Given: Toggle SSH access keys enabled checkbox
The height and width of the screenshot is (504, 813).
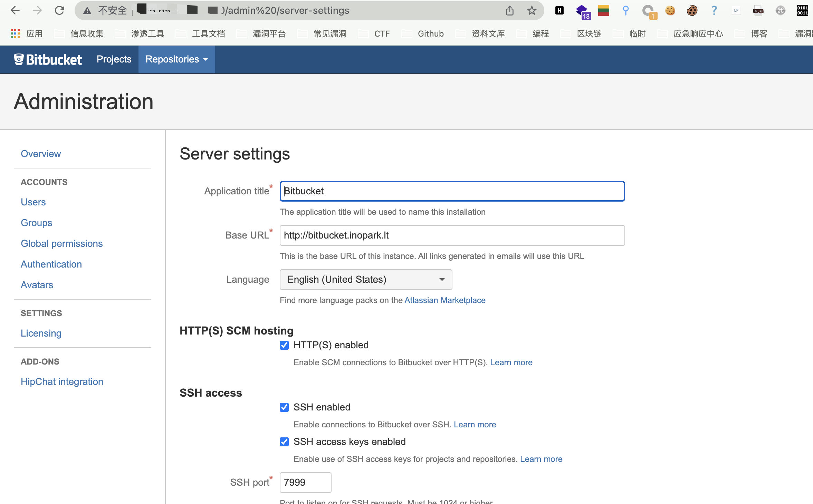Looking at the screenshot, I should pyautogui.click(x=284, y=442).
